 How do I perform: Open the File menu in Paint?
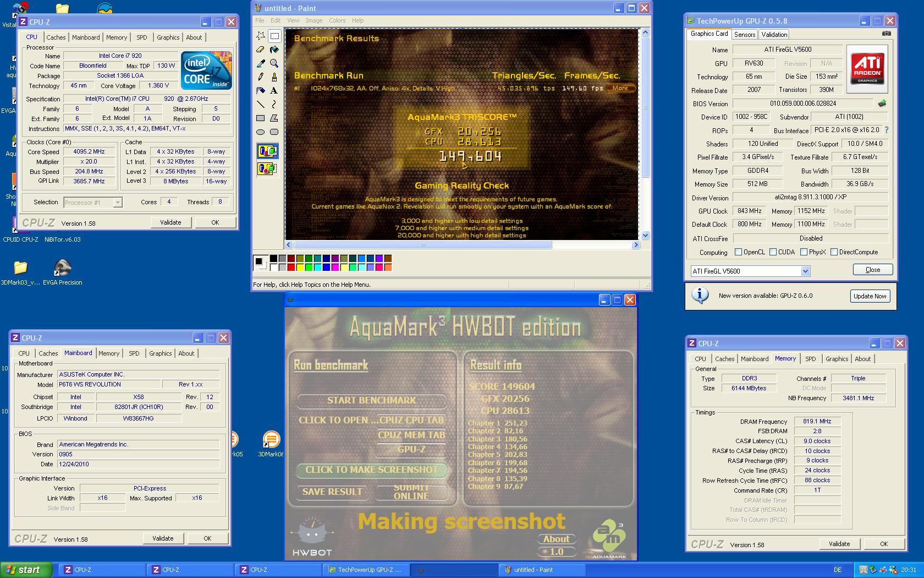point(260,20)
